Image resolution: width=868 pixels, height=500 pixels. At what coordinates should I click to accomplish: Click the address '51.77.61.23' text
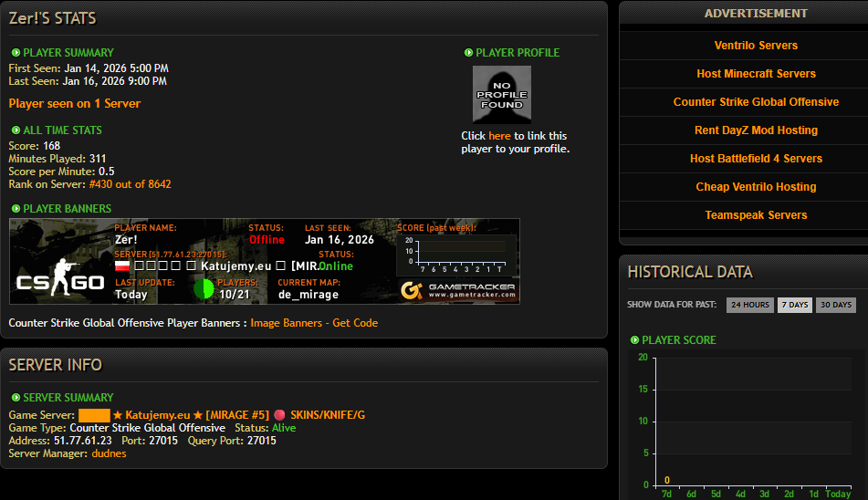tap(82, 441)
